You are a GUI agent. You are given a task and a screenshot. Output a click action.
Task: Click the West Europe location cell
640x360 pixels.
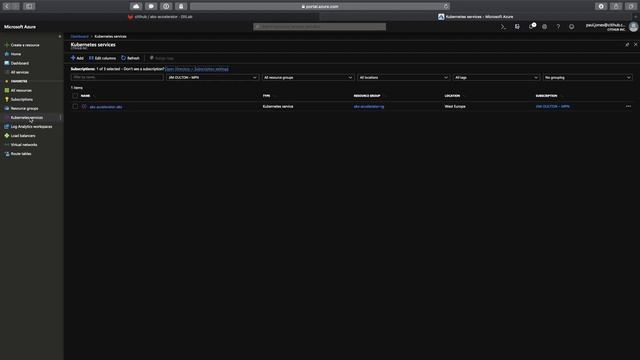tap(455, 107)
